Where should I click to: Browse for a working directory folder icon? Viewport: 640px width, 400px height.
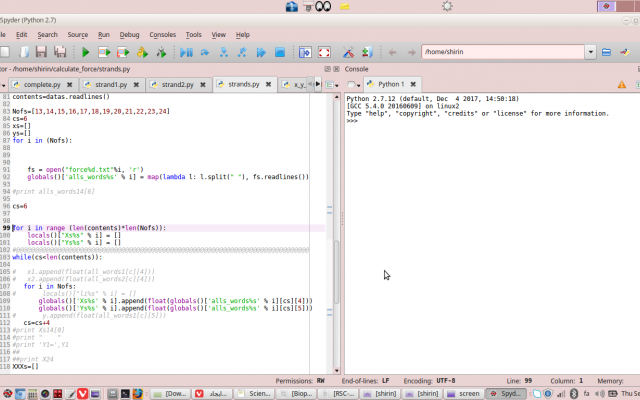pos(607,52)
